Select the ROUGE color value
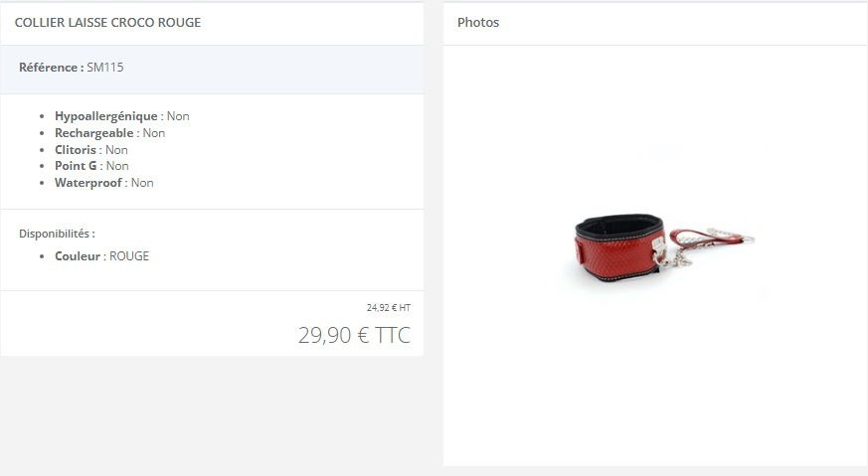 pos(129,256)
